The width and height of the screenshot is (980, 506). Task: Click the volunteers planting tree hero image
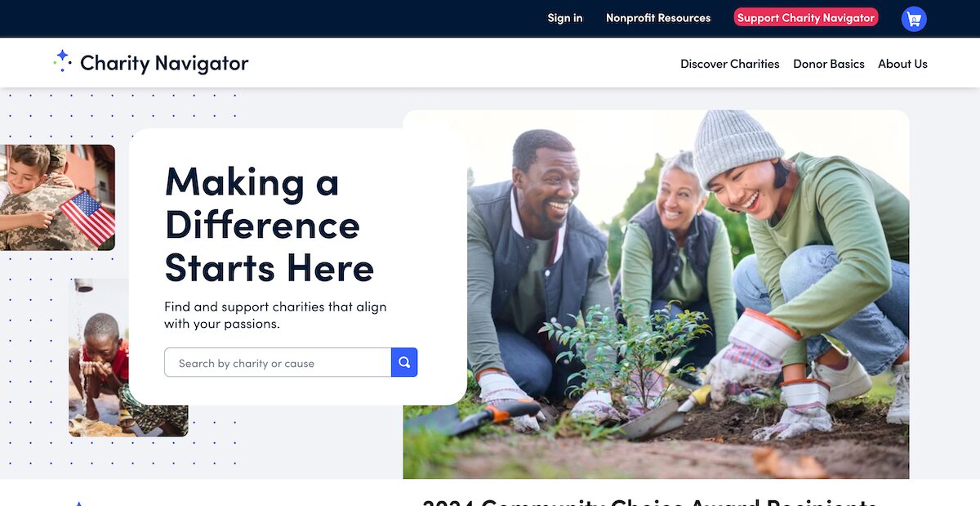(x=656, y=294)
